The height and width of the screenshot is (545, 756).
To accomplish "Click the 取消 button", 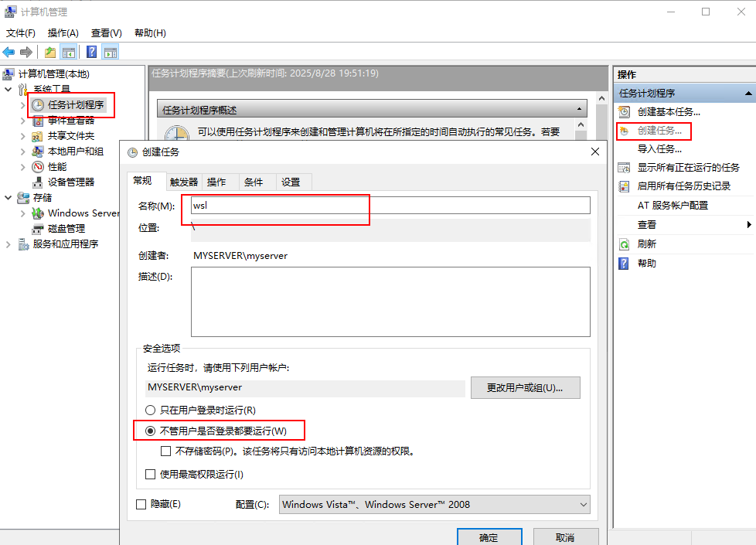I will point(566,536).
